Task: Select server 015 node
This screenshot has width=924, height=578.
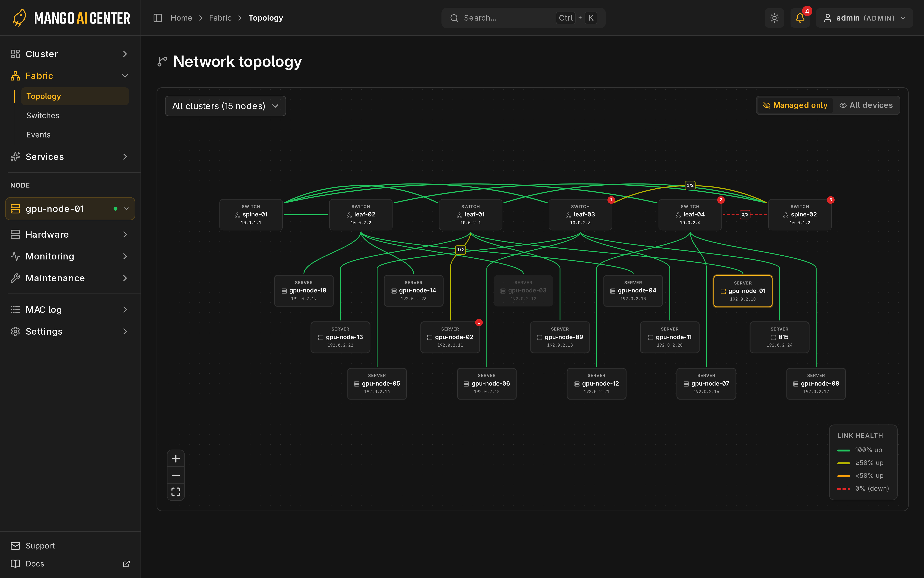Action: [779, 337]
